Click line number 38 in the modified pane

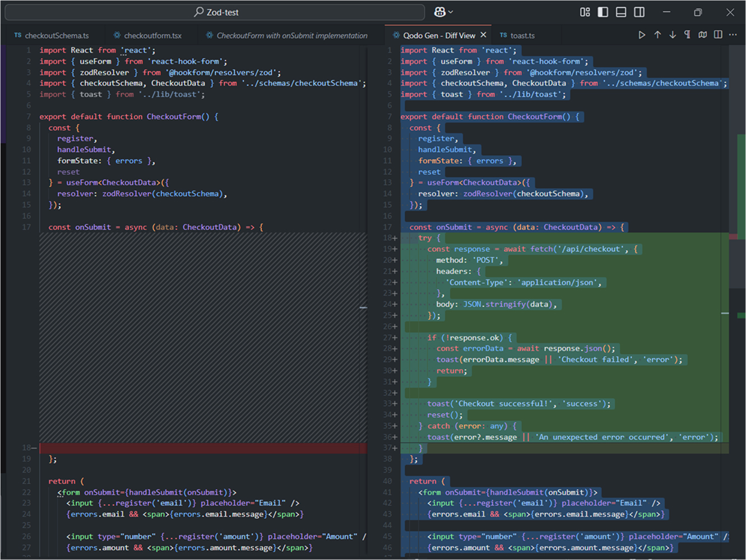click(x=387, y=459)
